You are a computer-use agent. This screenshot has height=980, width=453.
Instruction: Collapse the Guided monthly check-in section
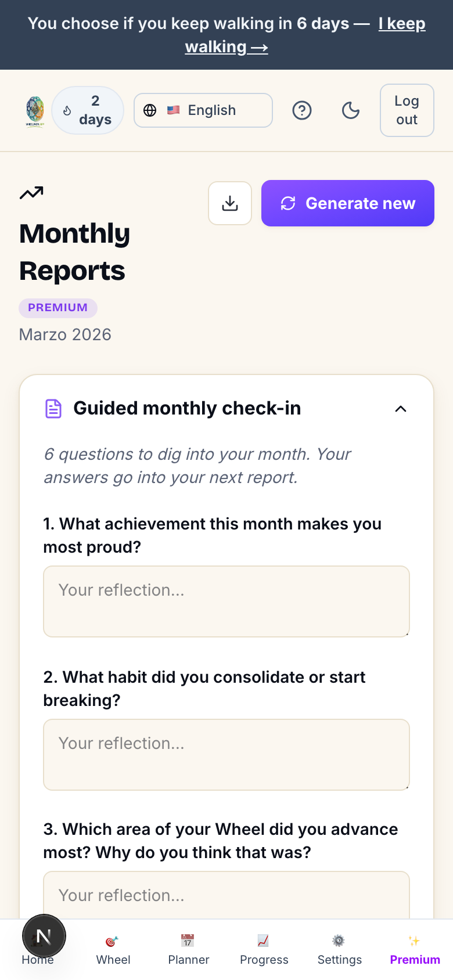[x=401, y=409]
